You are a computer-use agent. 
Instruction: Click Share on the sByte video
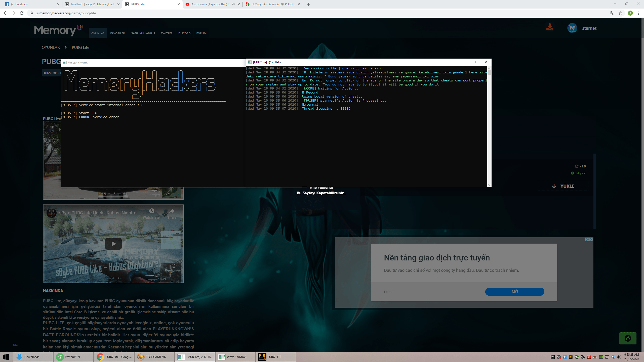(x=172, y=214)
